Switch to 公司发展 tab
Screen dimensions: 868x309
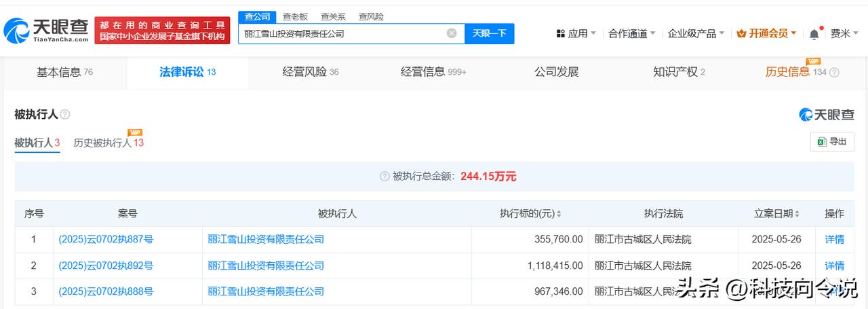pyautogui.click(x=556, y=72)
